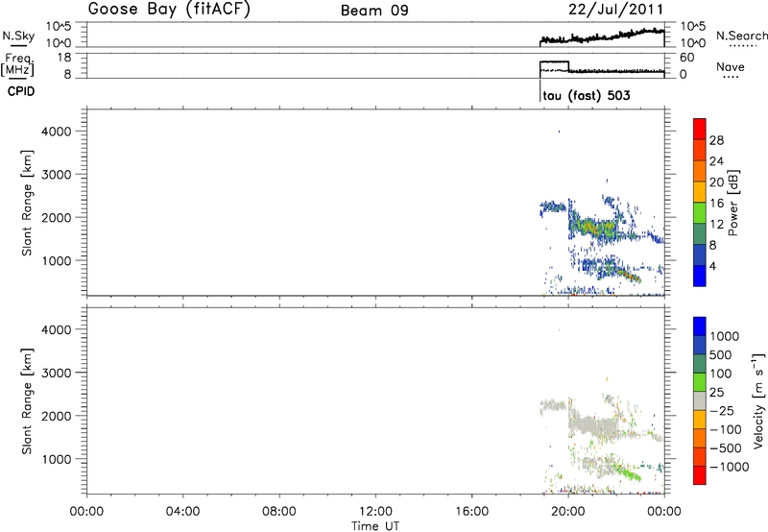
Task: Click the "20:00" time axis tick label
Action: [567, 512]
